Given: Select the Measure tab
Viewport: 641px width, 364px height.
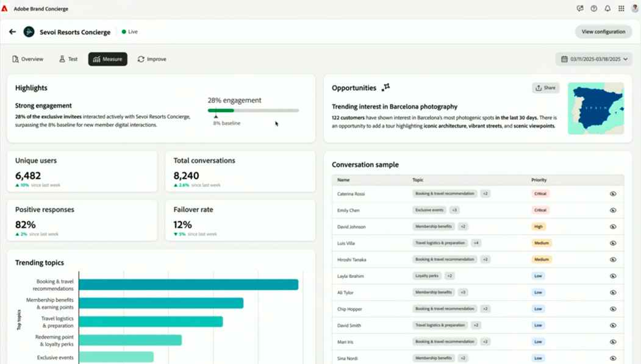Looking at the screenshot, I should pos(107,59).
